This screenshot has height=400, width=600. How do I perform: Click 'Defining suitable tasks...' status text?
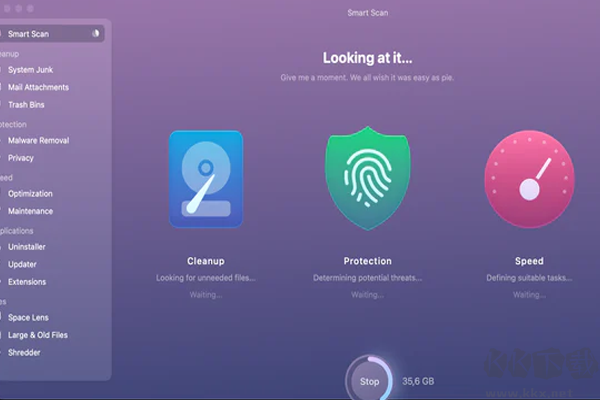coord(529,278)
